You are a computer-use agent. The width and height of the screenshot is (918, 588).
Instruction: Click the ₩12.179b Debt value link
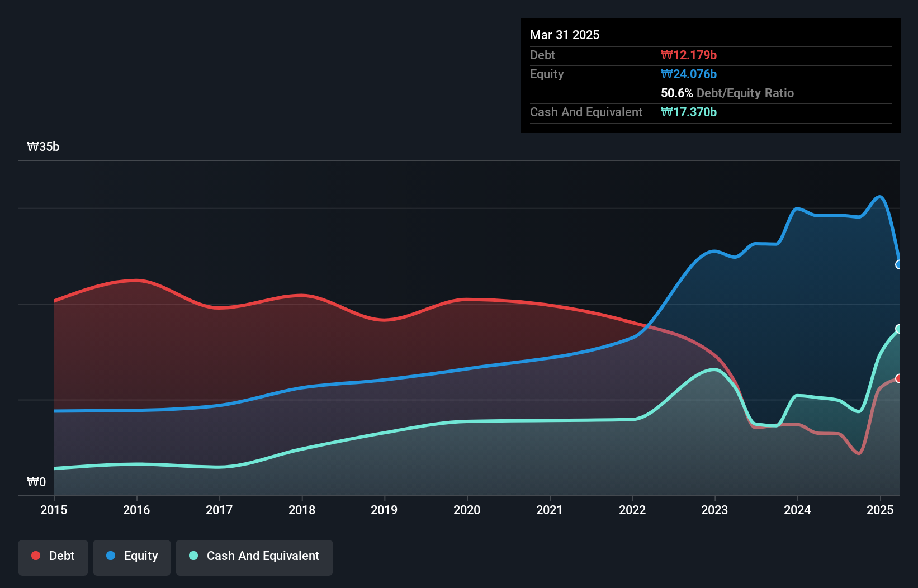pos(689,55)
